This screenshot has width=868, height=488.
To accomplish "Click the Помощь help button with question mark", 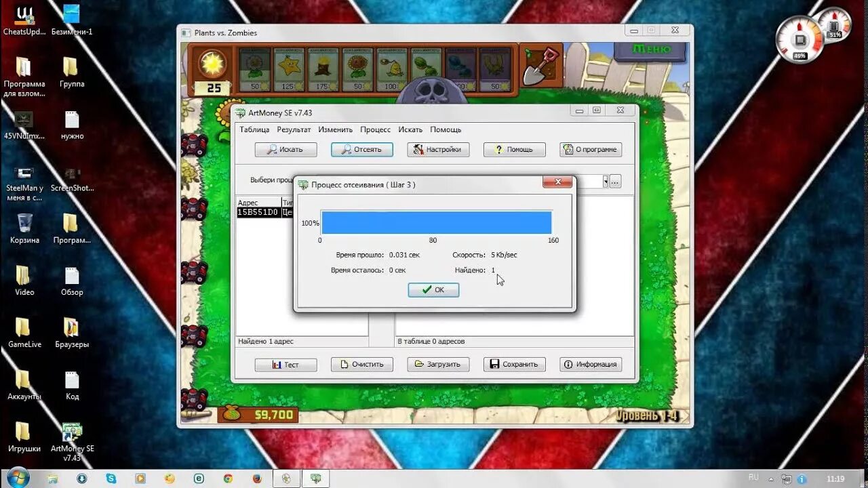I will point(515,149).
